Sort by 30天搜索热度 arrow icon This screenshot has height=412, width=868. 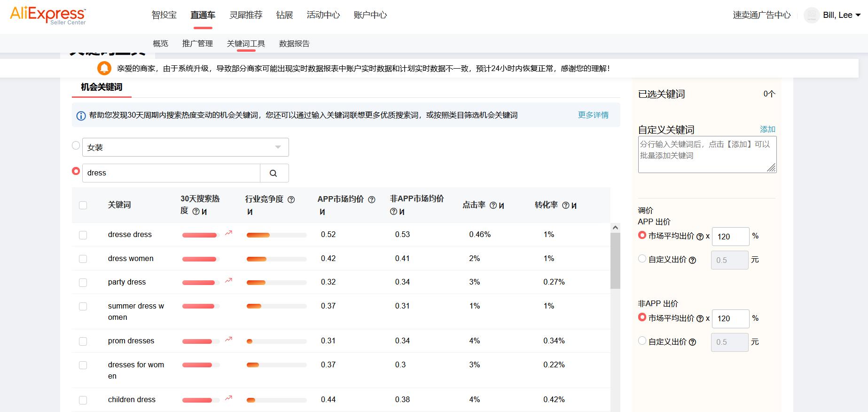204,212
